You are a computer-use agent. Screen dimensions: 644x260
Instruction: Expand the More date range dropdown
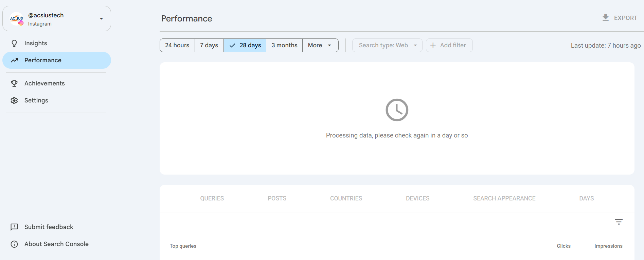pos(320,45)
